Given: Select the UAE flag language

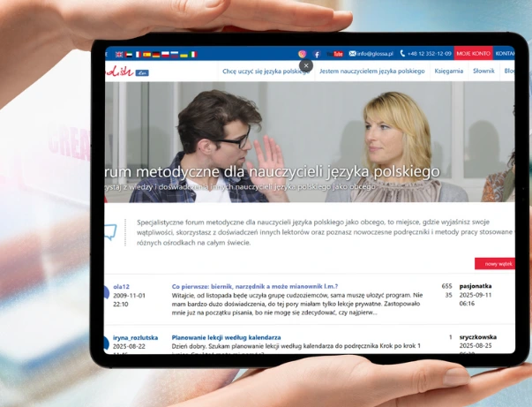Looking at the screenshot, I should [128, 55].
